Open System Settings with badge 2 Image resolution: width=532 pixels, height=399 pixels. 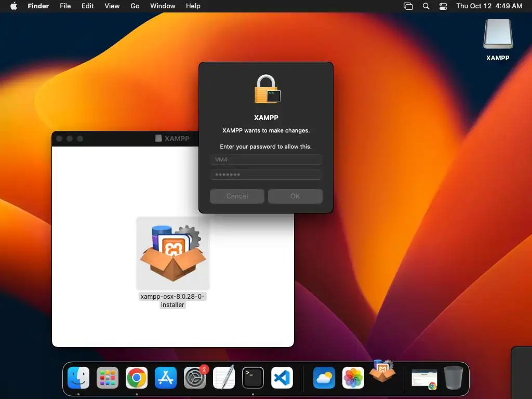pos(195,378)
